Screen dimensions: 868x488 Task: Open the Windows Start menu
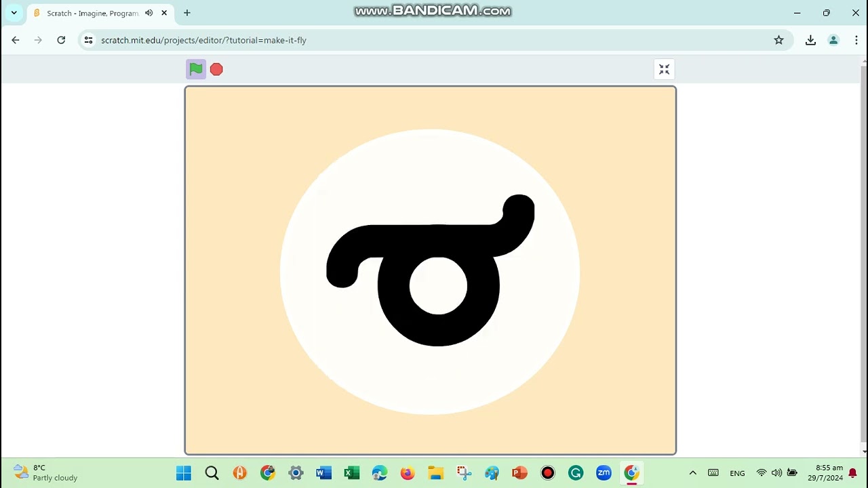(184, 473)
